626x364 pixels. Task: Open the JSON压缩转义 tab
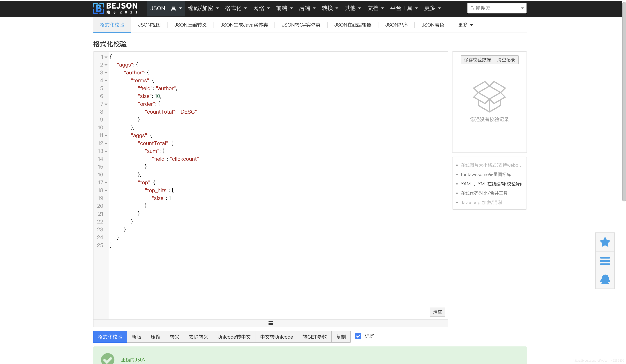pyautogui.click(x=190, y=25)
